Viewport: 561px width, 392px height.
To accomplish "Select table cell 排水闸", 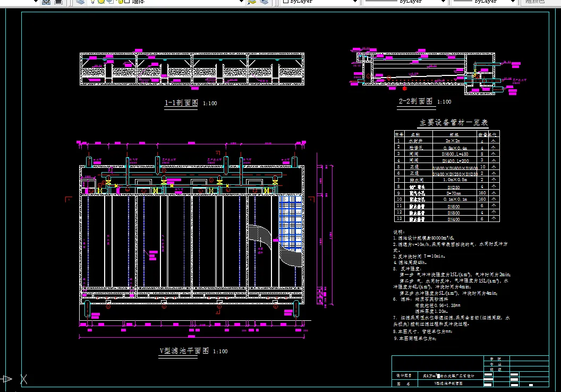I will click(x=416, y=180).
